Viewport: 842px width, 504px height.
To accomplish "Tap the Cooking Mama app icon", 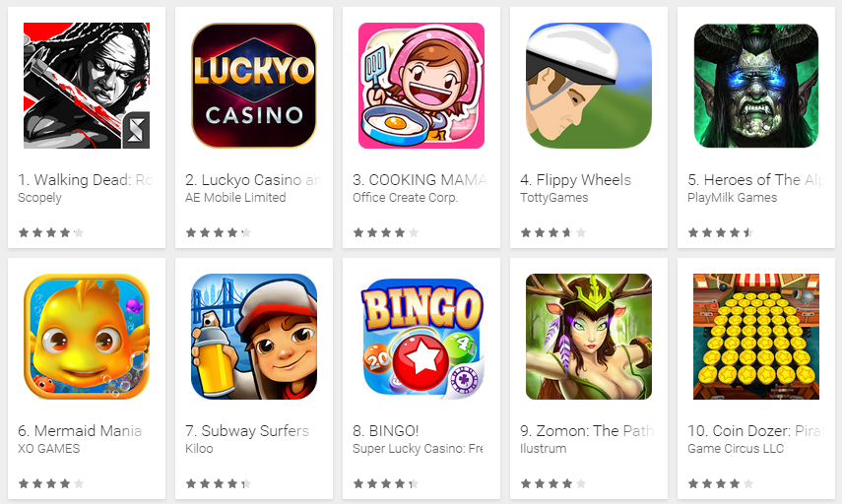I will (421, 86).
